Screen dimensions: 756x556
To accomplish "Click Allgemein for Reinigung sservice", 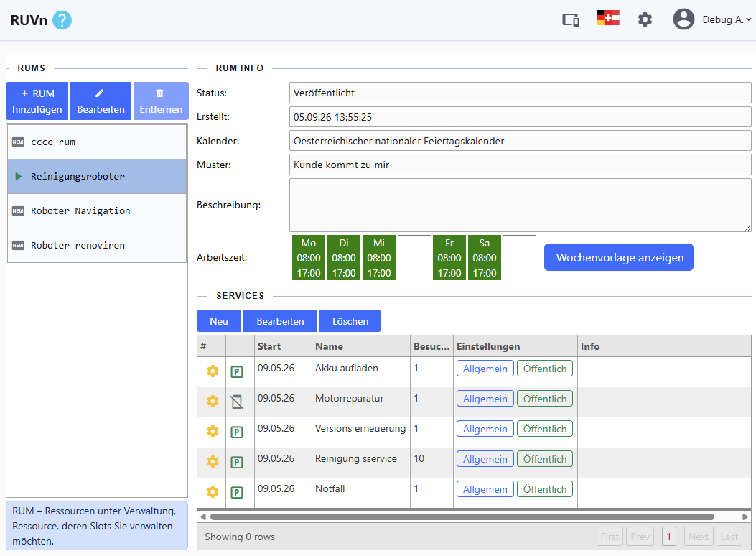I will coord(485,459).
